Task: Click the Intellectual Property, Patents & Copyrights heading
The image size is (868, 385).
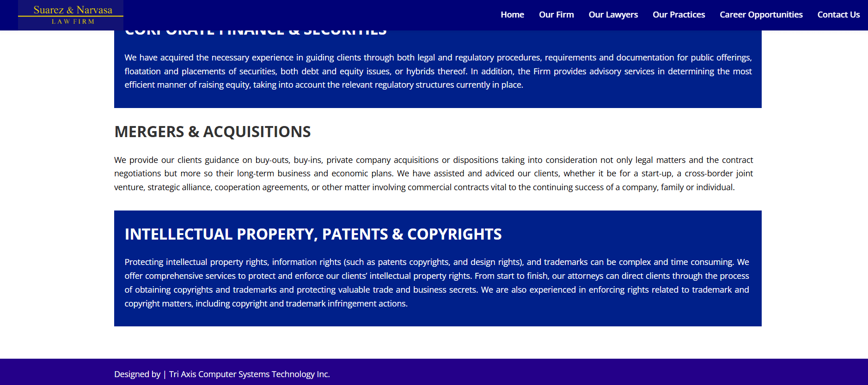Action: click(x=313, y=234)
